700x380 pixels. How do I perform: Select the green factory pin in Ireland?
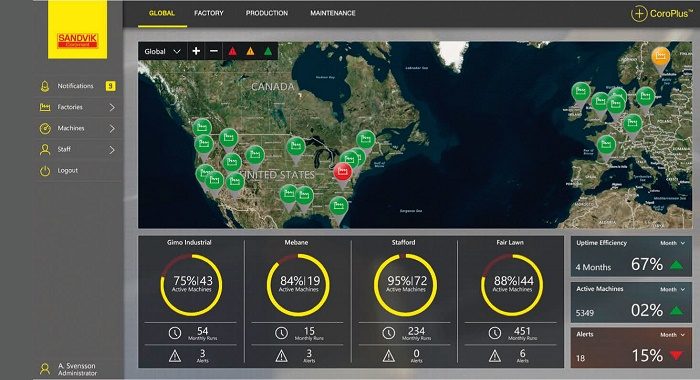click(x=580, y=93)
